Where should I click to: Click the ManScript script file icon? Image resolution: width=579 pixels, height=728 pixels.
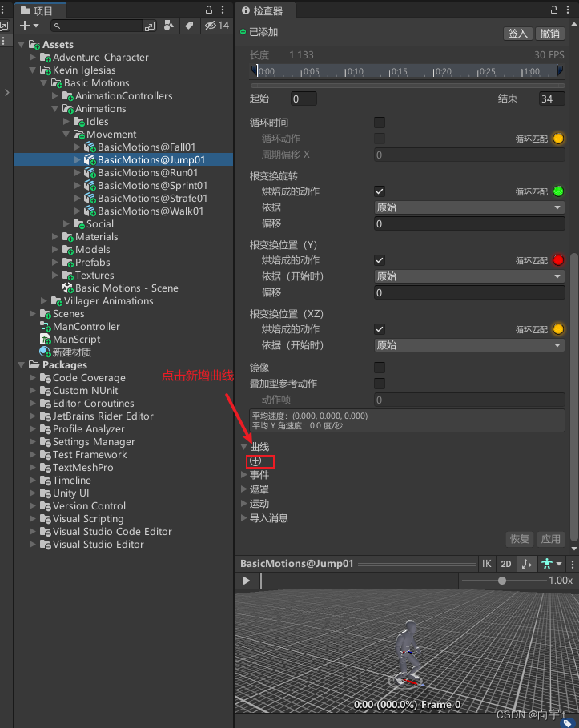coord(45,340)
